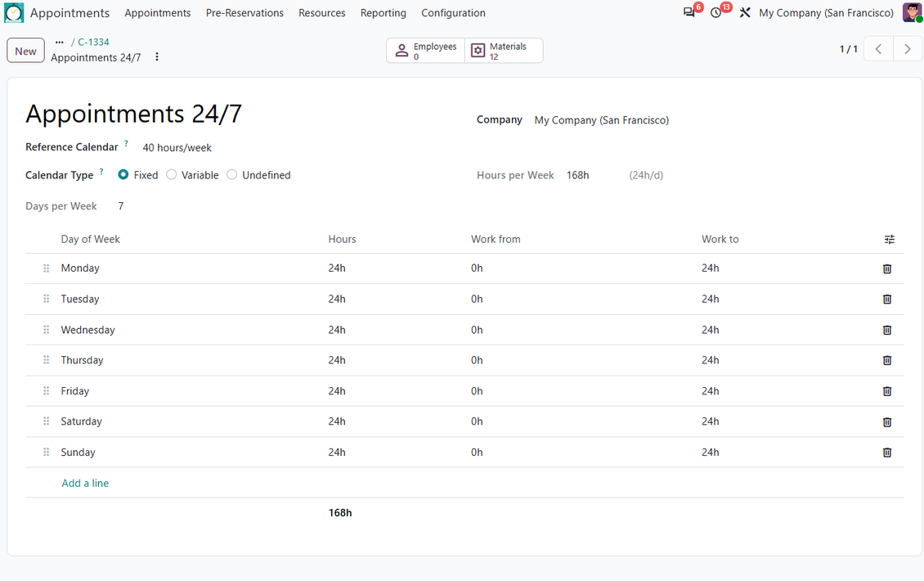
Task: Sort by the Day of Week column header
Action: (90, 239)
